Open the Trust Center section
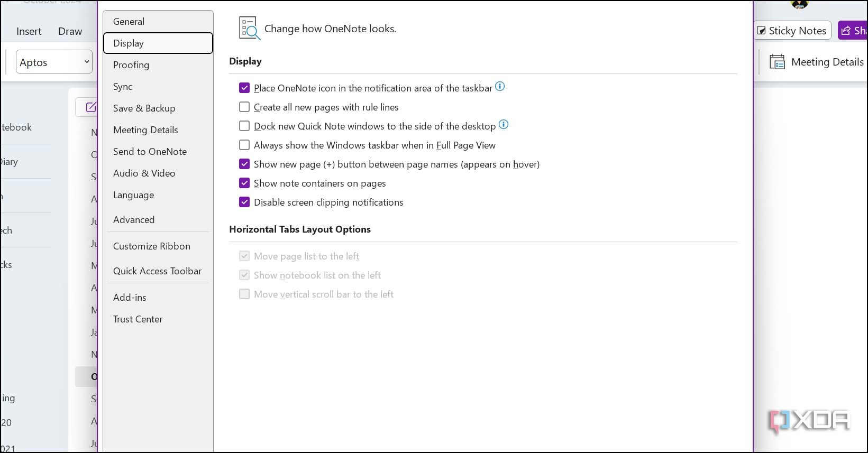 coord(138,319)
